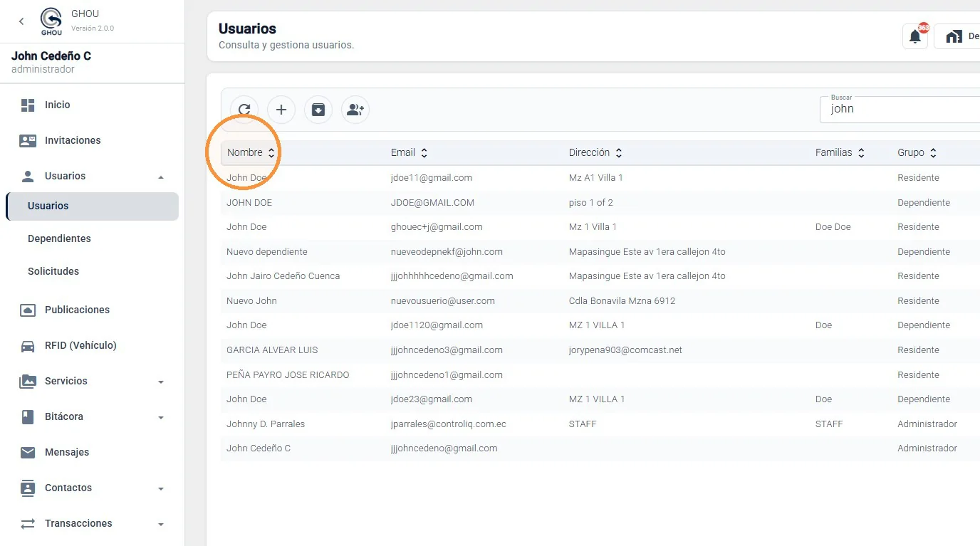Click the house icon button at top right

957,36
